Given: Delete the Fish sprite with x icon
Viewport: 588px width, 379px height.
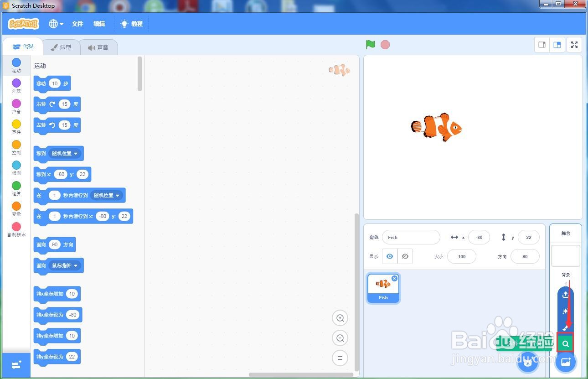Looking at the screenshot, I should tap(394, 278).
